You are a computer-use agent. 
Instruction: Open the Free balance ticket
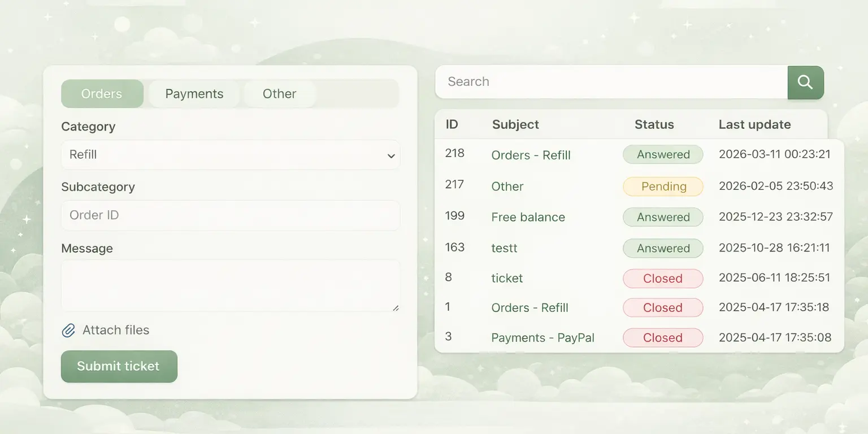point(527,217)
